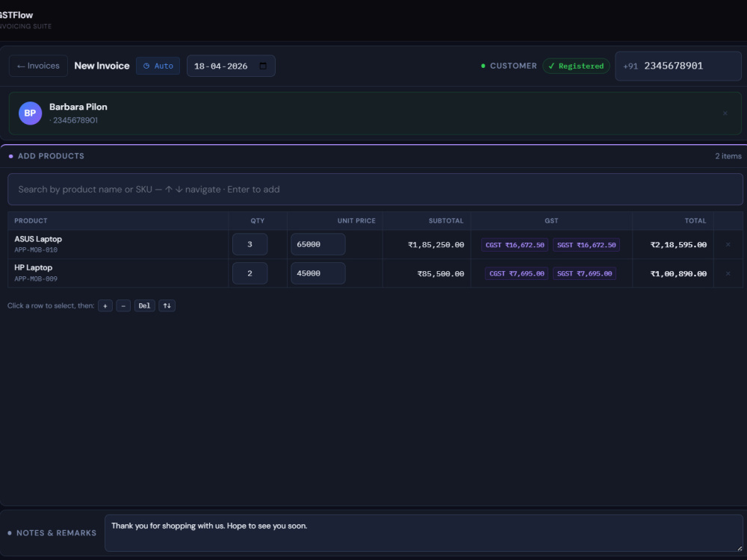Grab the notes text area resize handle

point(740,548)
